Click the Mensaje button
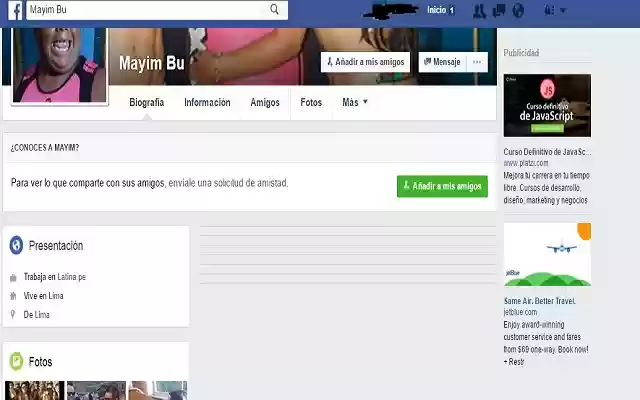The image size is (640, 400). pyautogui.click(x=442, y=62)
